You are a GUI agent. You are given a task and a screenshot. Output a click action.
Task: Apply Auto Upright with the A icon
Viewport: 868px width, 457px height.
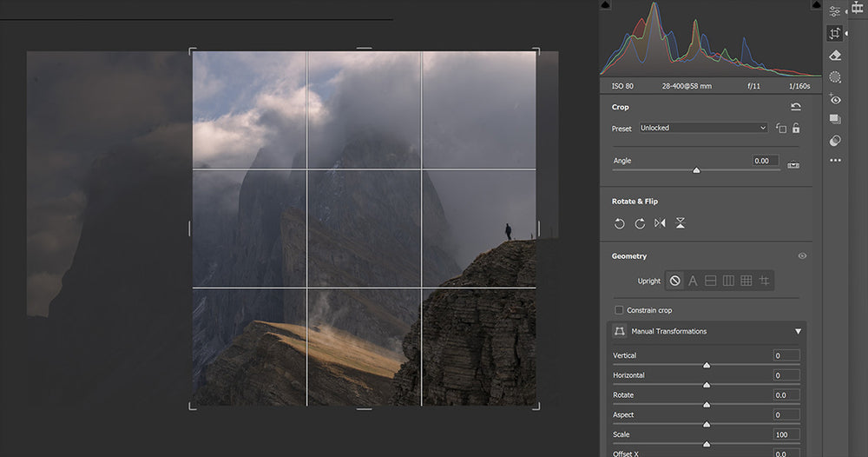[693, 281]
